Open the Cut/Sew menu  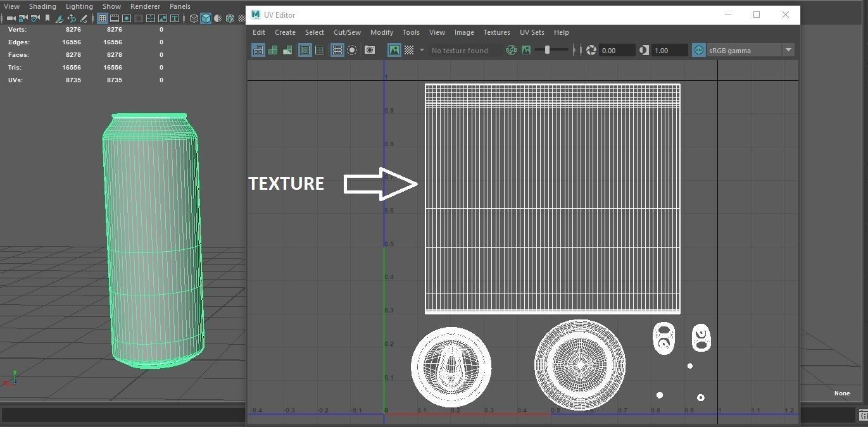click(347, 32)
